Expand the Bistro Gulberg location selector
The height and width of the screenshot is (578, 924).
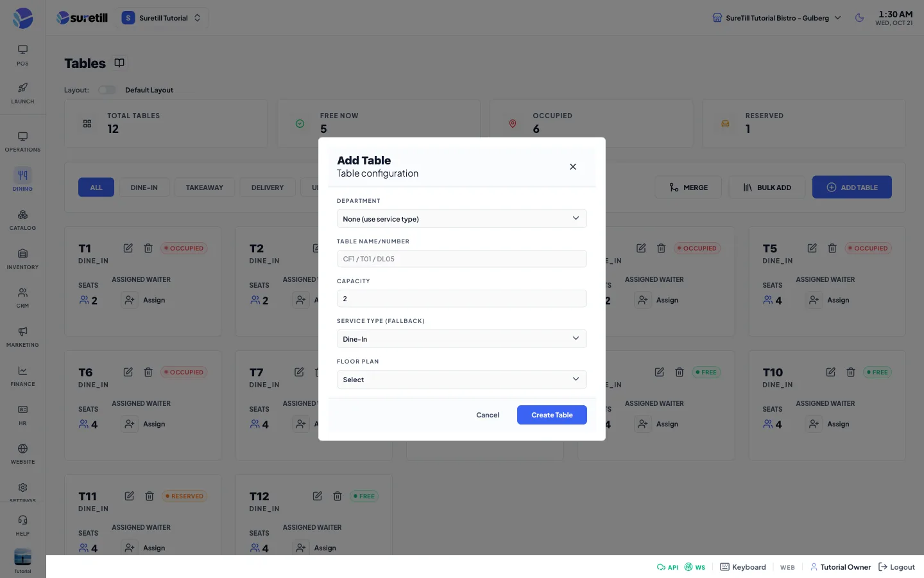776,18
